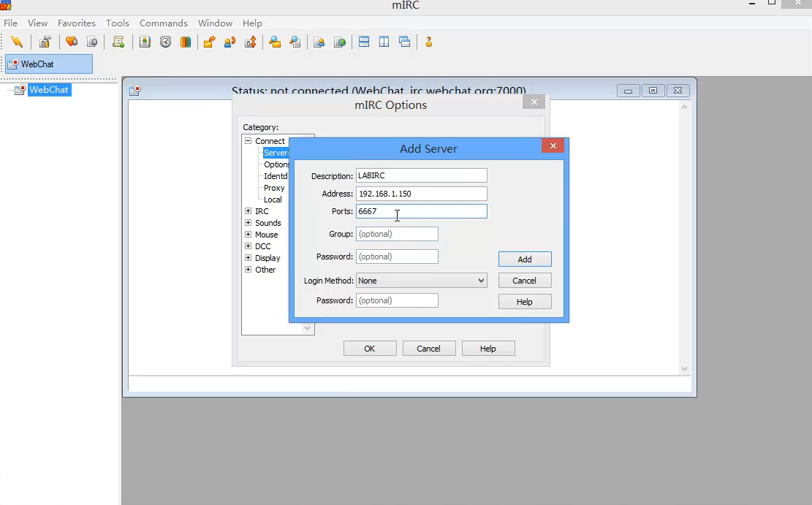Click the Address field with 192.168.1.150
This screenshot has height=505, width=812.
(x=421, y=194)
